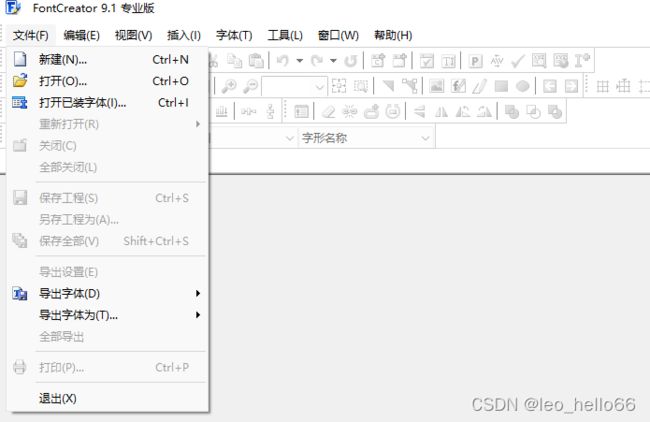Click the function 'f' script tool icon
650x422 pixels.
pos(458,86)
